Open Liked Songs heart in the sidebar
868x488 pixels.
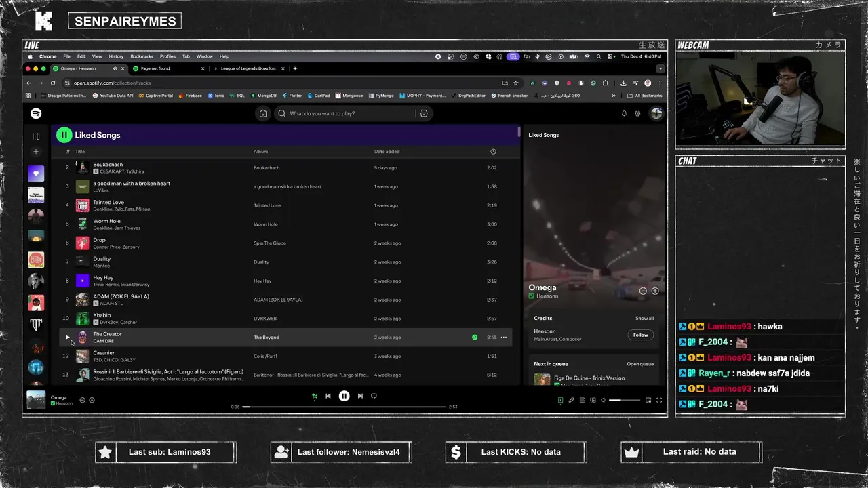(36, 174)
